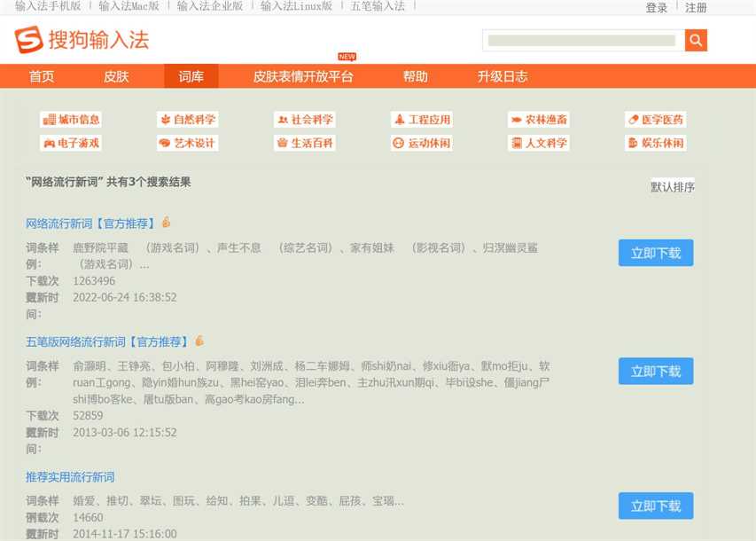This screenshot has height=541, width=756.
Task: Switch to the 皮肤 tab
Action: [x=116, y=76]
